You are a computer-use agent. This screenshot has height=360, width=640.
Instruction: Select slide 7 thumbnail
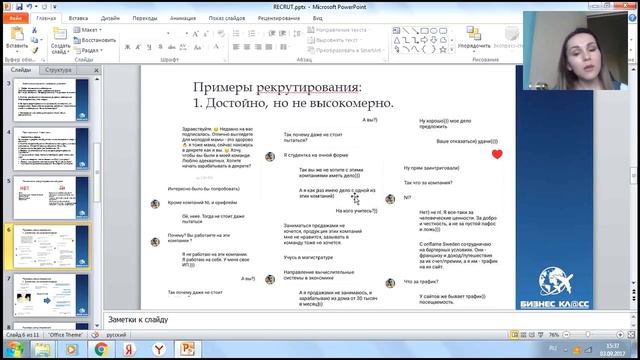pyautogui.click(x=51, y=296)
